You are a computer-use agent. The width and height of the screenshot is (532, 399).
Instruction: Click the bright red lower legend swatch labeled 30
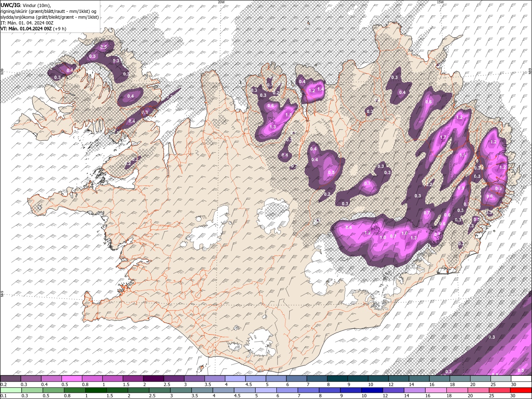(521, 390)
